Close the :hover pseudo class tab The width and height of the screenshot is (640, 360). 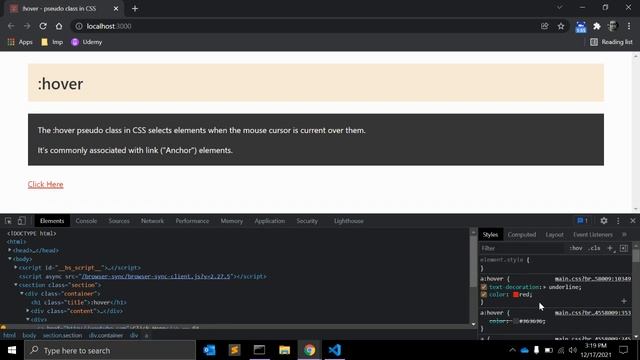tap(116, 8)
